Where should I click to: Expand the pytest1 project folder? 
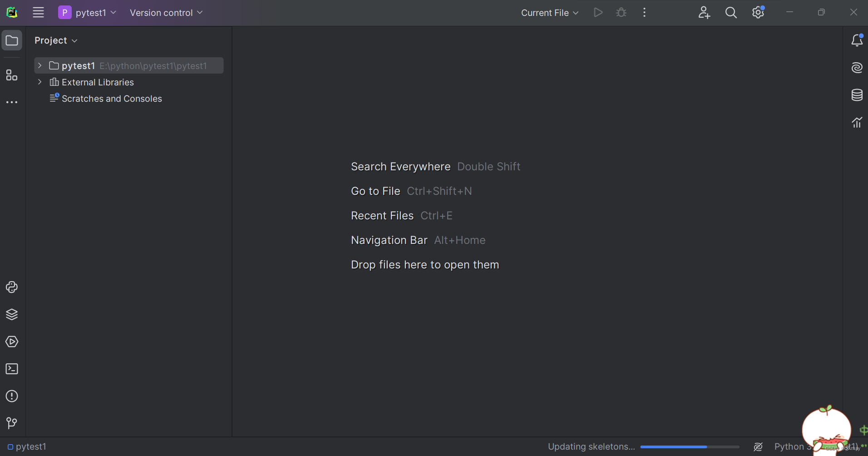pyautogui.click(x=40, y=65)
